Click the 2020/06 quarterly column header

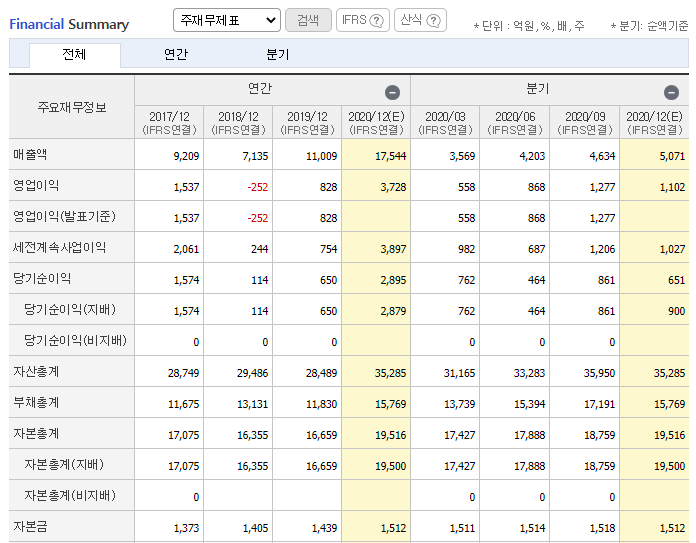(x=515, y=123)
